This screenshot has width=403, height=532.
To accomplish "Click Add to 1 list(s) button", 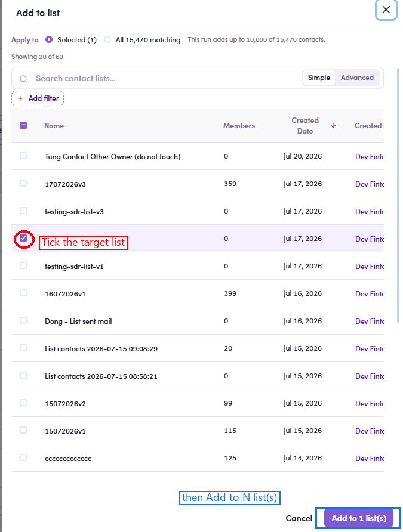I will click(359, 518).
